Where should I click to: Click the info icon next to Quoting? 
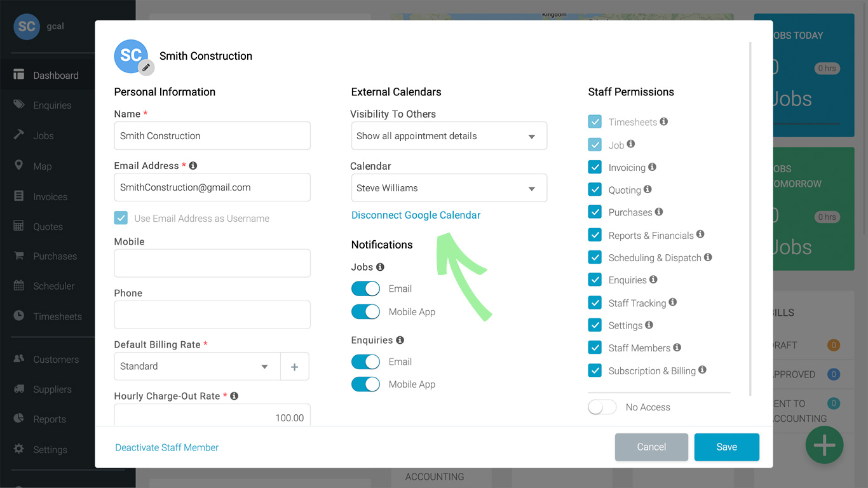pyautogui.click(x=648, y=189)
